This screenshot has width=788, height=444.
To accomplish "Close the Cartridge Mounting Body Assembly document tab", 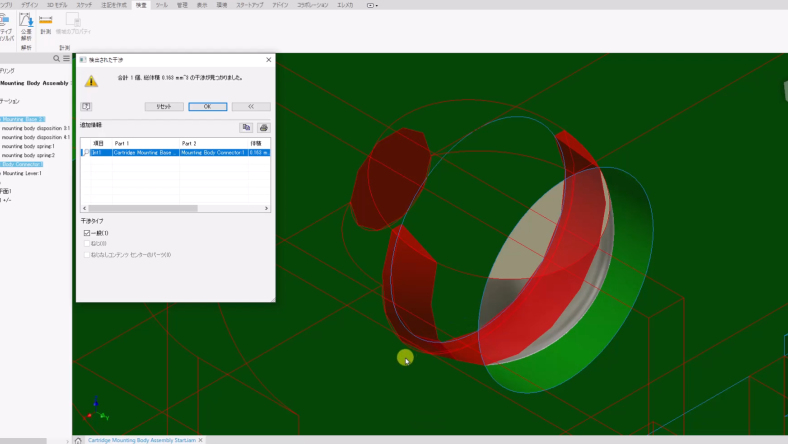I will [200, 440].
